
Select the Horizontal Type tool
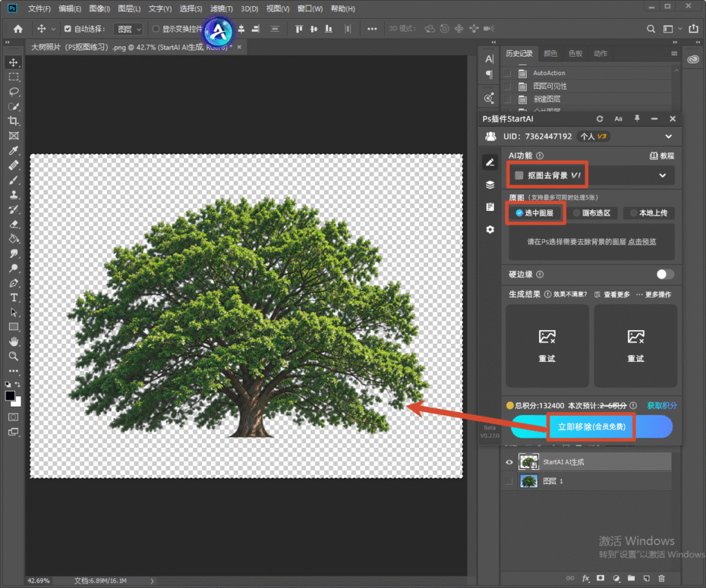pos(14,298)
